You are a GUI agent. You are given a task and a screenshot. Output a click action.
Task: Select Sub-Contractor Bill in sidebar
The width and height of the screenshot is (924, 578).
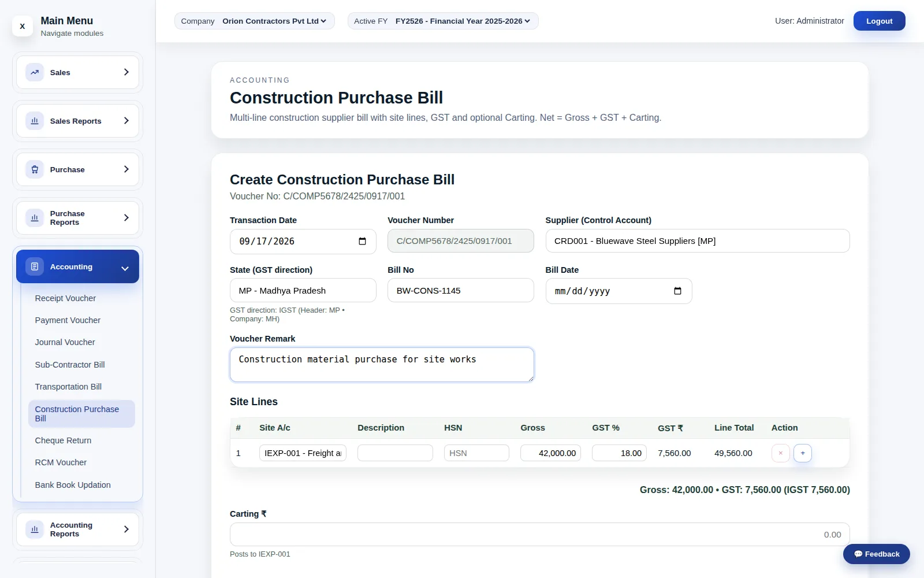pos(81,365)
